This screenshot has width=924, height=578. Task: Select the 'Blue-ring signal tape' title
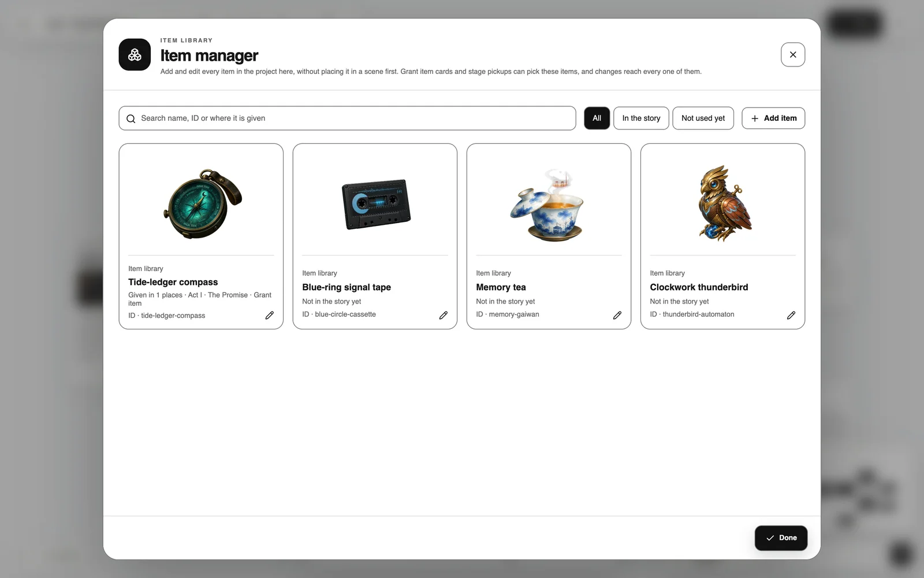click(x=346, y=287)
